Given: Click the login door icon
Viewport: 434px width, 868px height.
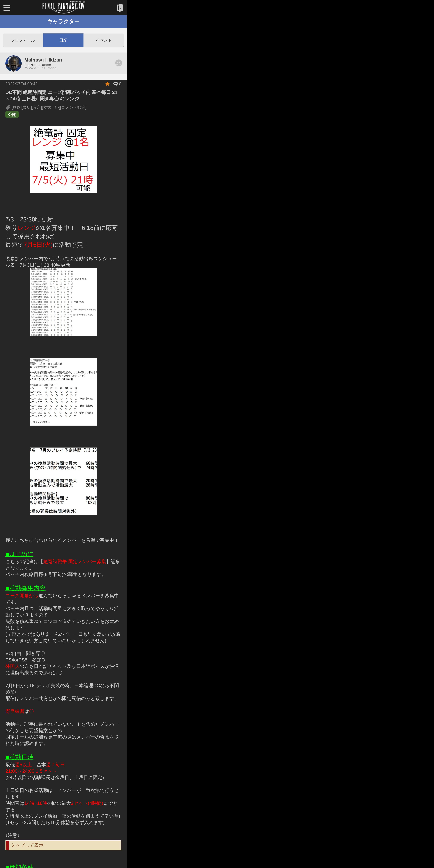Looking at the screenshot, I should [120, 8].
